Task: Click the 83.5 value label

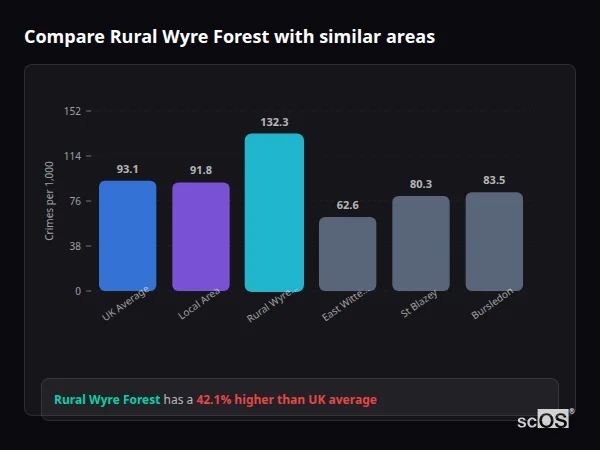Action: tap(494, 180)
